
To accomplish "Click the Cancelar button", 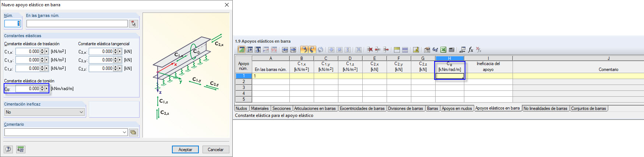I will (215, 150).
